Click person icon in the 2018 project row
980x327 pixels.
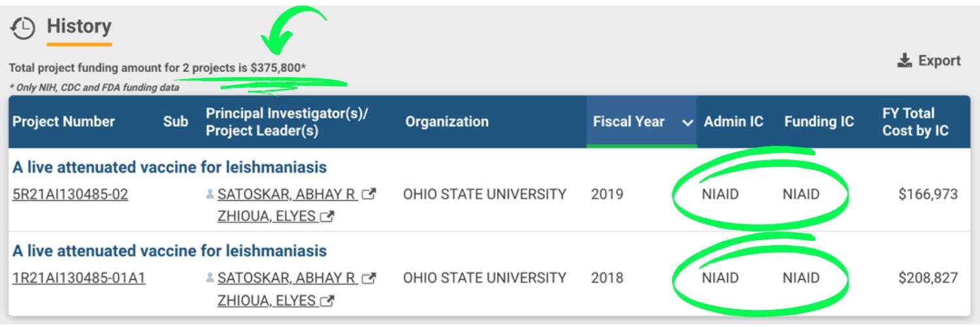point(210,278)
